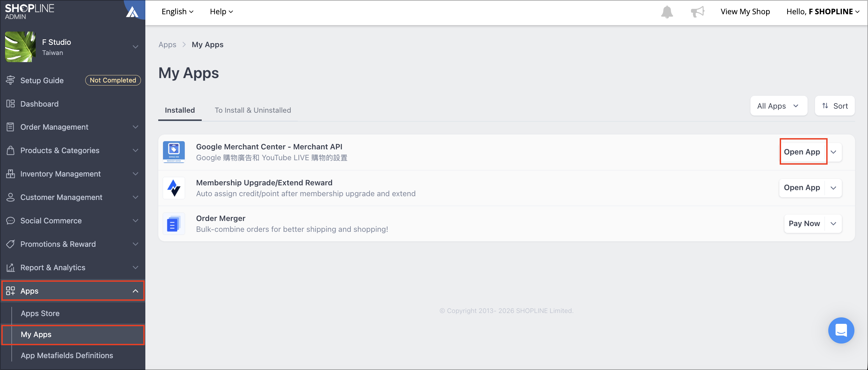Expand Customer Management chevron
Image resolution: width=868 pixels, height=370 pixels.
[x=135, y=197]
